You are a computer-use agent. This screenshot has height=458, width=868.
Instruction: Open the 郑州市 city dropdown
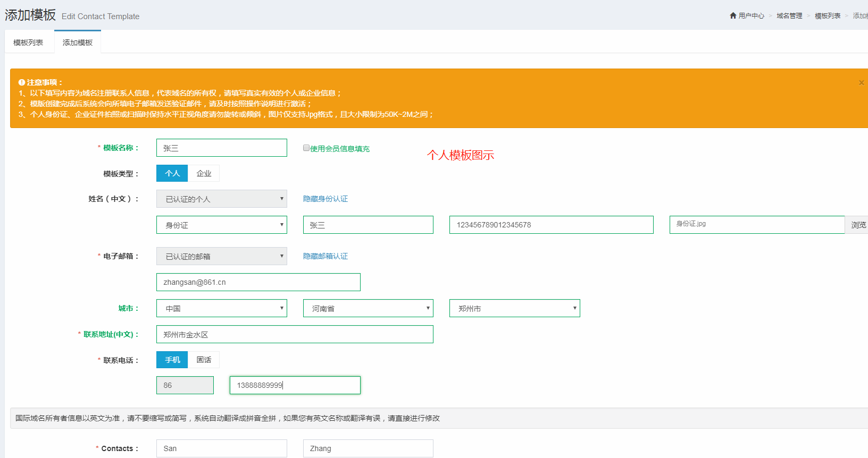(x=515, y=308)
